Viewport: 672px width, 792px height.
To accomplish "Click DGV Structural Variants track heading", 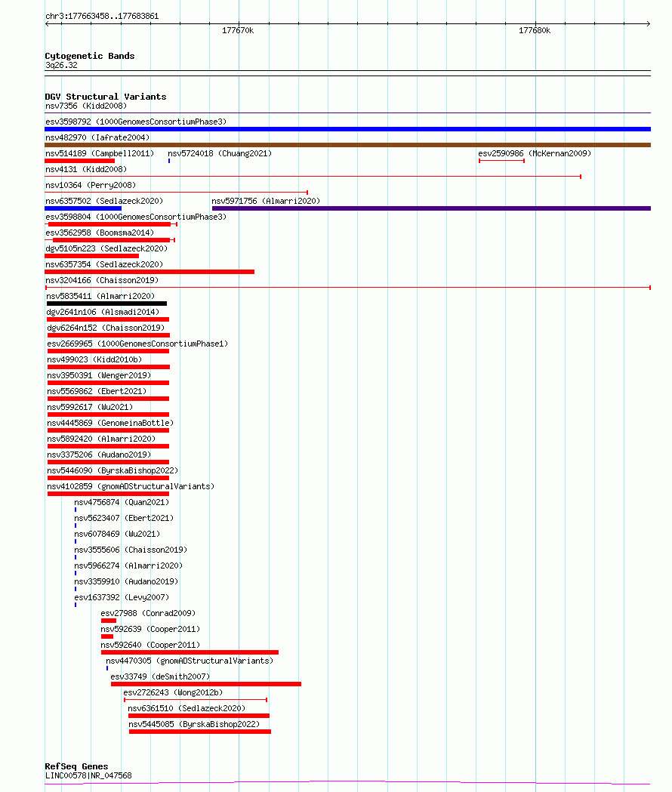I will 106,97.
